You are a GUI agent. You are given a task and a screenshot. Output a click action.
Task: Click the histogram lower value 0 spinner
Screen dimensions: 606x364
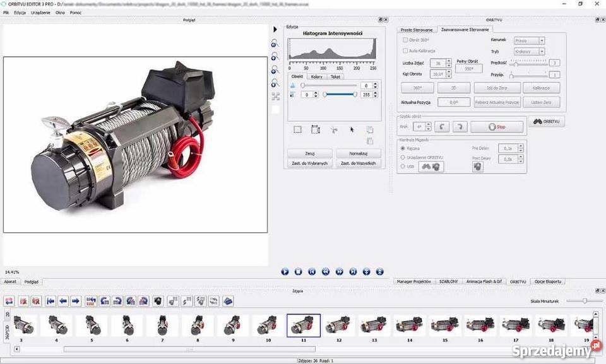[x=311, y=95]
